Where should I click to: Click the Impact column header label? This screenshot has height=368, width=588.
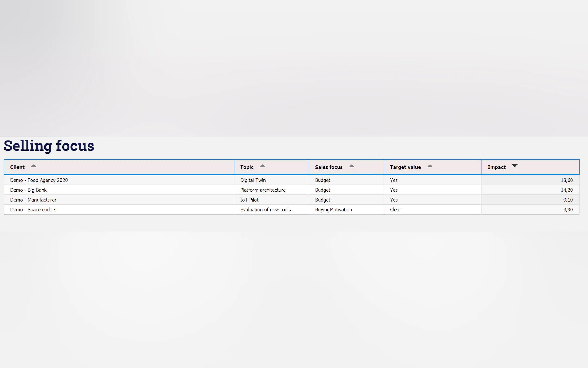click(496, 167)
